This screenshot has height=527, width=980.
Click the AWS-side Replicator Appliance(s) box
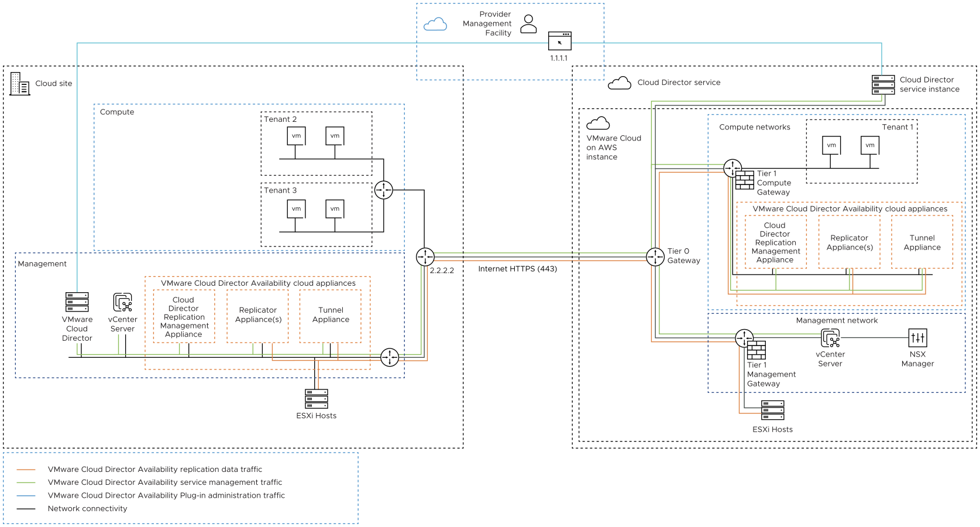850,242
